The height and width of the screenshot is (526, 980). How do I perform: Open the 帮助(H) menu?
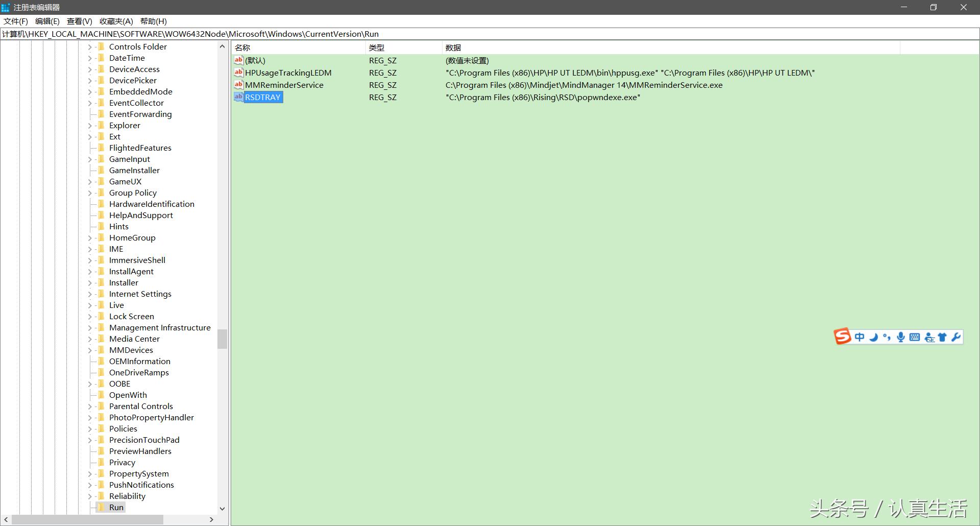click(154, 21)
